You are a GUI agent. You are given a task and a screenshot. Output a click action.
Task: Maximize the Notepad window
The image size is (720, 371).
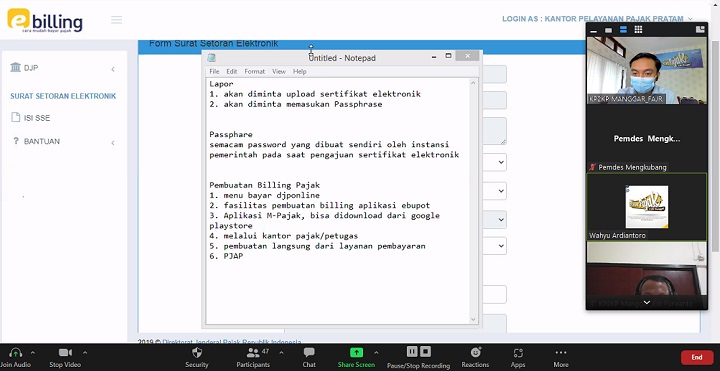point(449,56)
